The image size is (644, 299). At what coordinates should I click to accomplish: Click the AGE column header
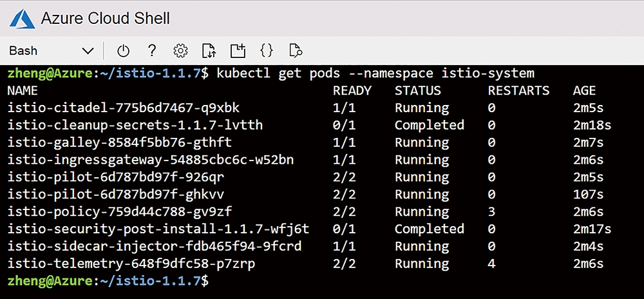[584, 90]
